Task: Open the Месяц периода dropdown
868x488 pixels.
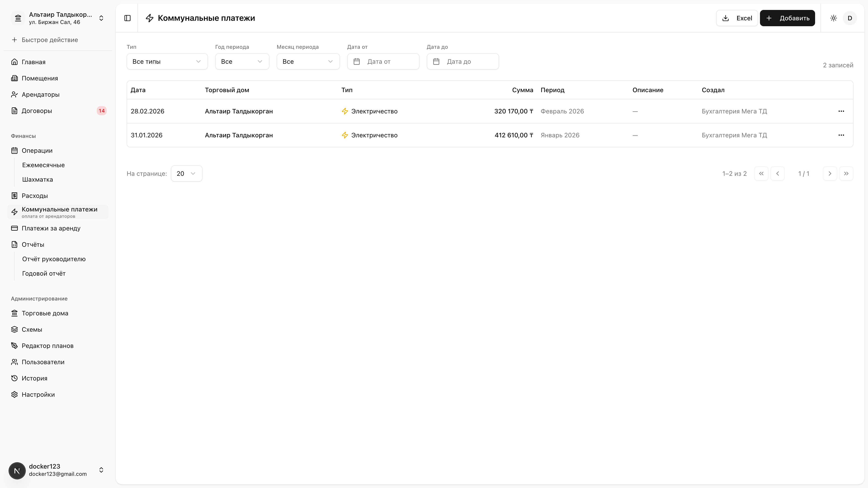Action: (308, 62)
